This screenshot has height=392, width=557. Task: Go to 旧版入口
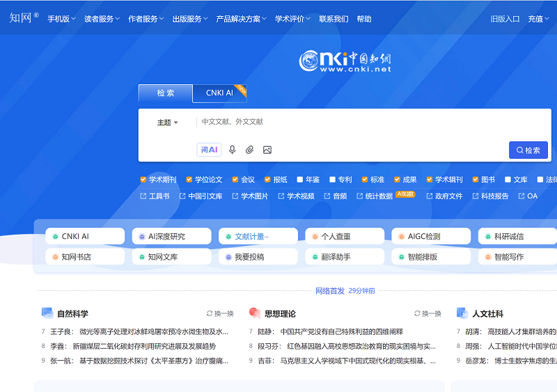pyautogui.click(x=505, y=19)
